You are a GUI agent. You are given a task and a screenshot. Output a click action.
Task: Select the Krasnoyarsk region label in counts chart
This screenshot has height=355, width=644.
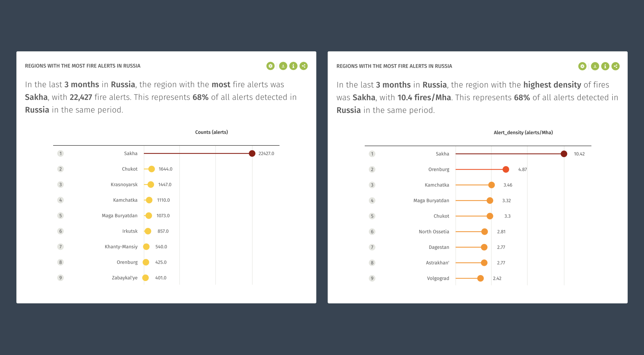[x=124, y=184]
